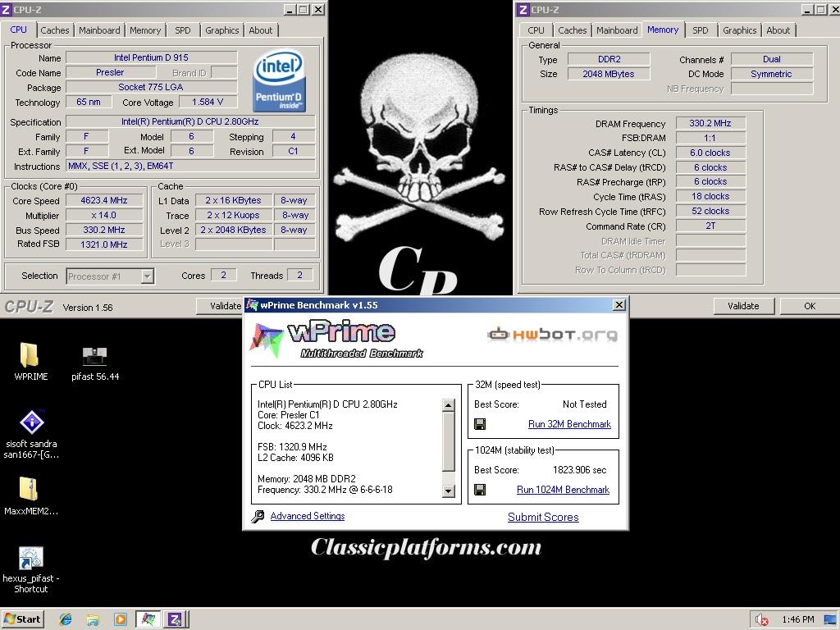Switch to the wPrime taskbar button
This screenshot has width=840, height=630.
click(x=148, y=619)
